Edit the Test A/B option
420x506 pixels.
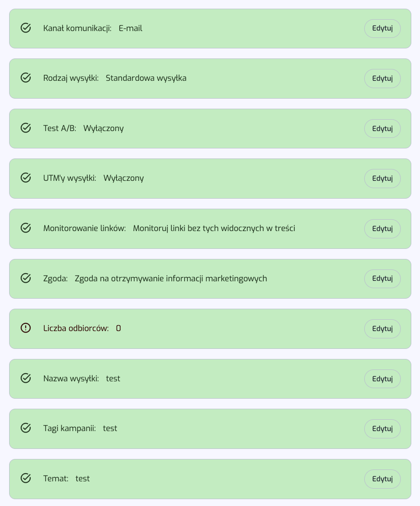pyautogui.click(x=383, y=128)
